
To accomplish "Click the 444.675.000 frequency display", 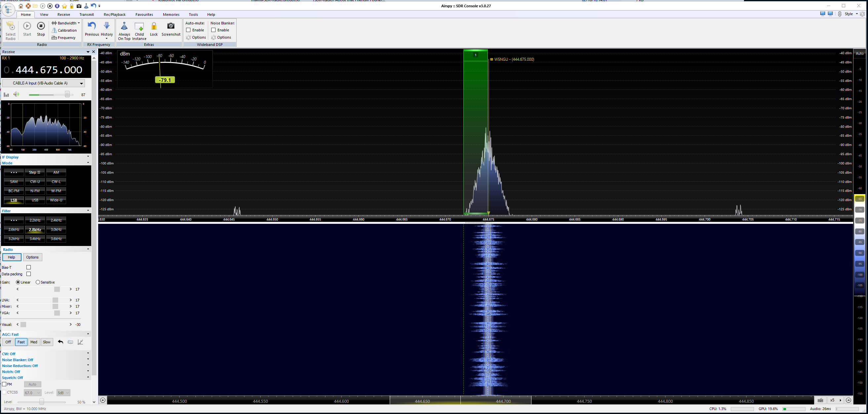I will [49, 70].
